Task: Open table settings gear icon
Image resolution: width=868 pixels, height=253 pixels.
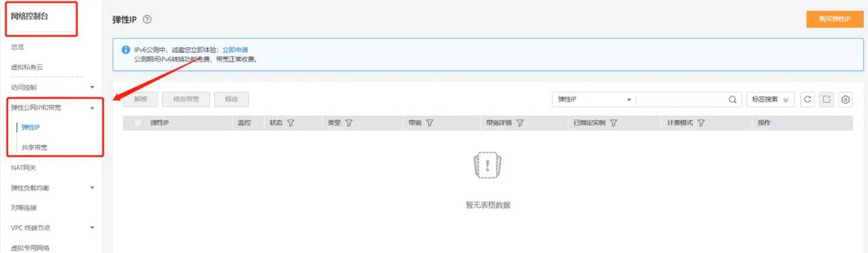Action: (846, 100)
